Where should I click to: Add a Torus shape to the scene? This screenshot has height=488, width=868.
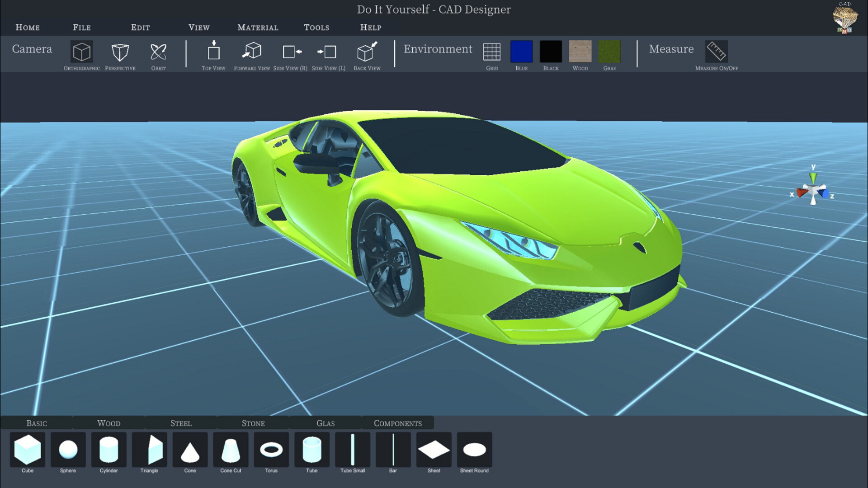pos(271,450)
